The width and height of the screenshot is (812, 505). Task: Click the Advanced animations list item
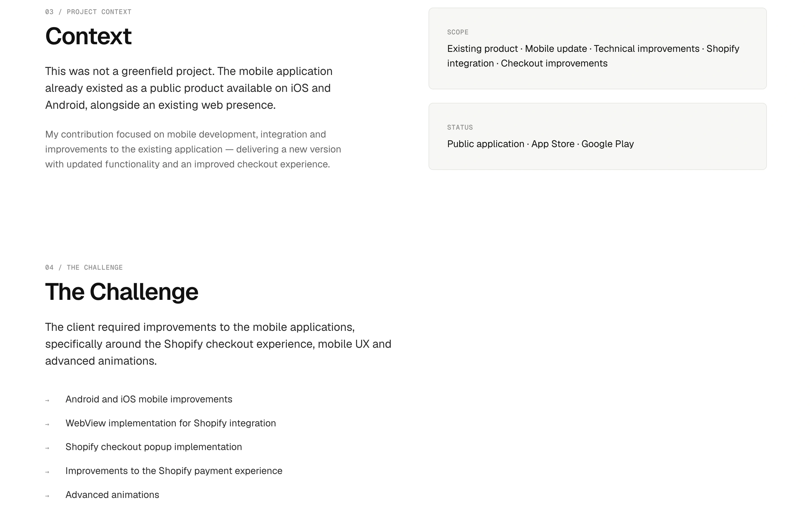(x=112, y=495)
